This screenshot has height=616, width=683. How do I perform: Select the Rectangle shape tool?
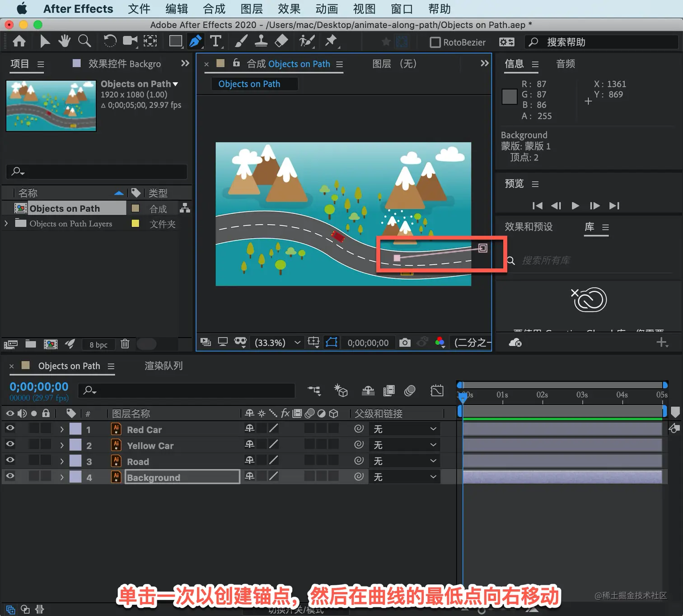(176, 42)
